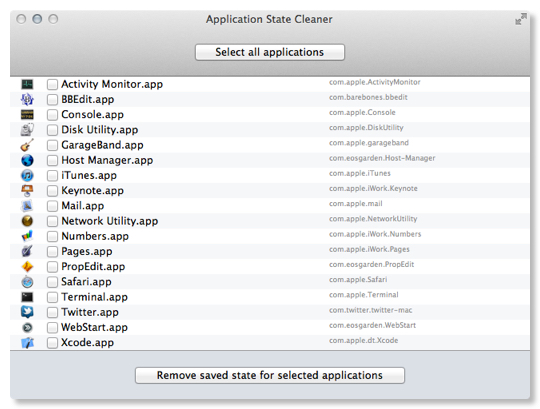Click the Activity Monitor.app name
The height and width of the screenshot is (409, 540).
(x=112, y=84)
